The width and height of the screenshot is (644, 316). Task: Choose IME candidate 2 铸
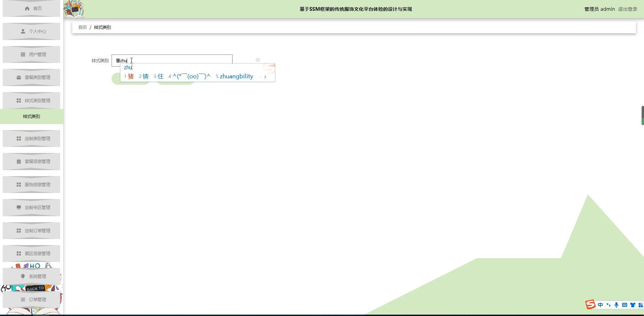[144, 76]
